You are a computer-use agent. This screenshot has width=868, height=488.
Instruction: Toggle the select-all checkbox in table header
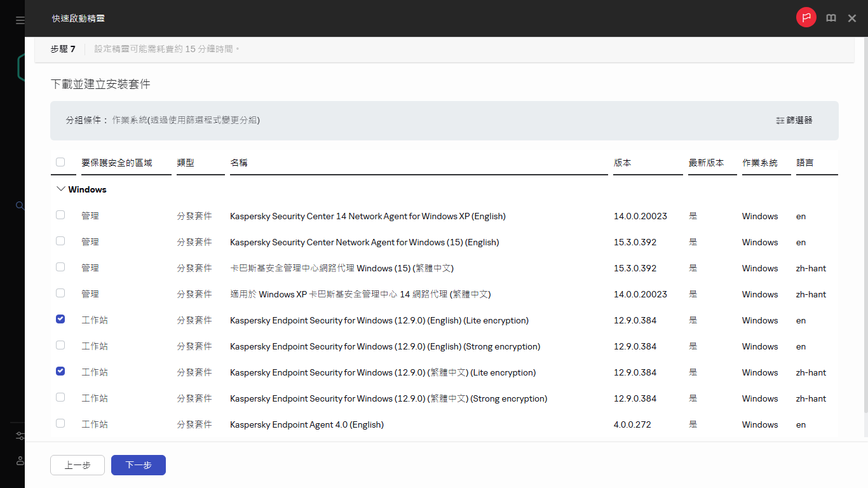60,162
